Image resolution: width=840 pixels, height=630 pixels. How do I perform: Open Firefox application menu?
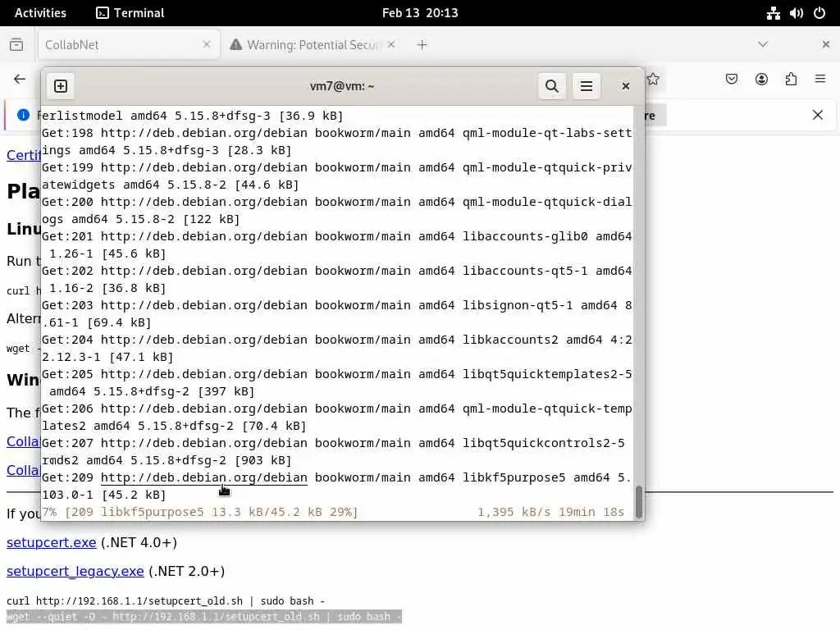(820, 80)
